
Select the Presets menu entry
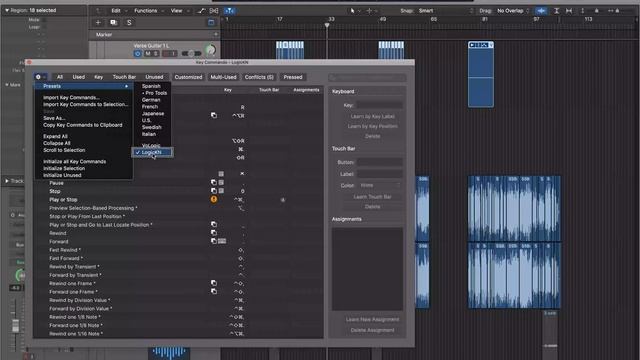pyautogui.click(x=84, y=86)
